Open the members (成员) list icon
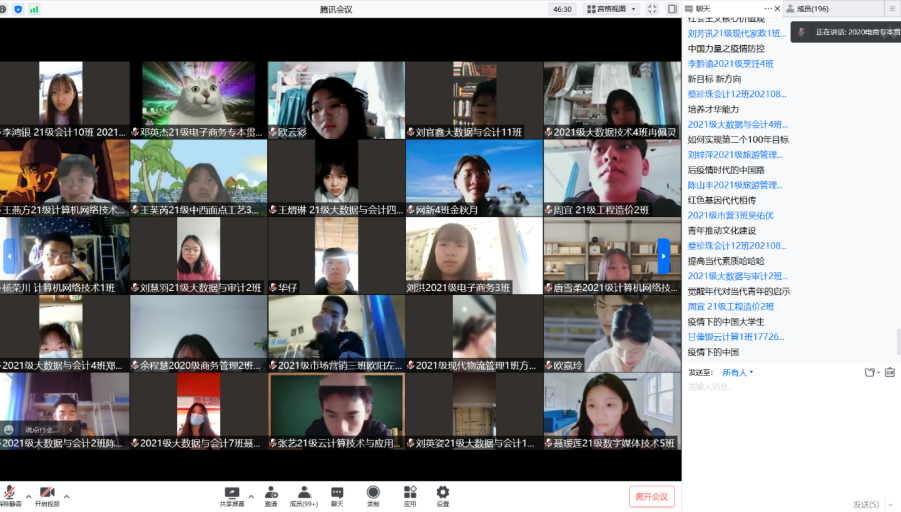Image resolution: width=901 pixels, height=512 pixels. click(303, 494)
